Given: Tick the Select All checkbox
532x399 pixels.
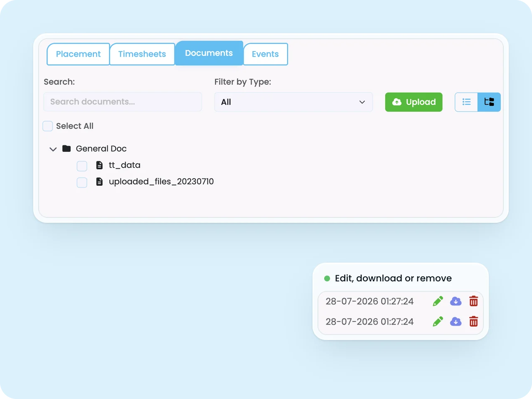Looking at the screenshot, I should (48, 126).
